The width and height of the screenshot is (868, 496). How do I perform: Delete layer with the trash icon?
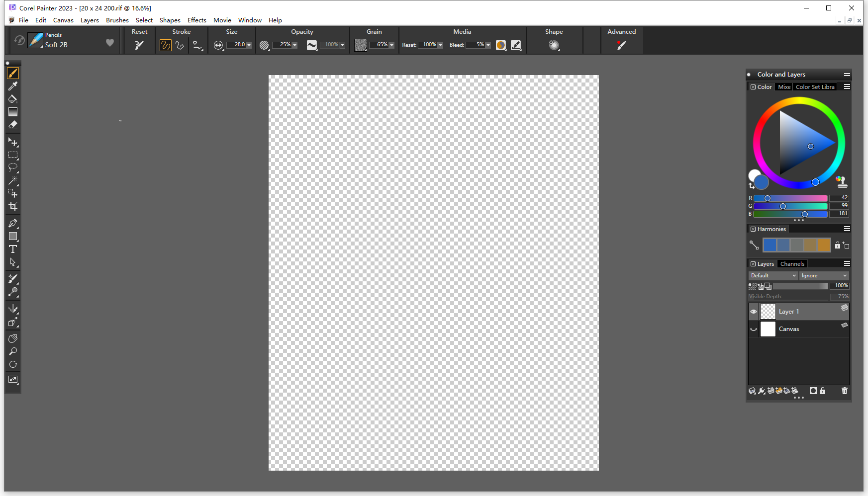point(844,391)
